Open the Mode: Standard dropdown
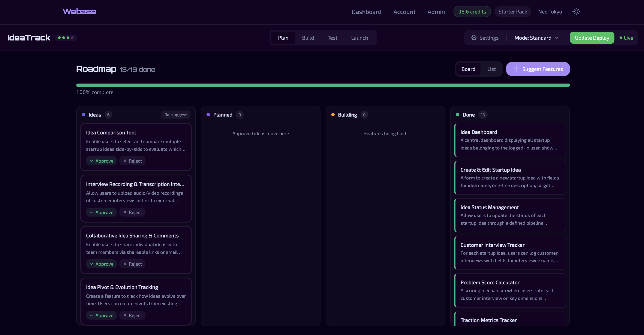 (x=536, y=38)
